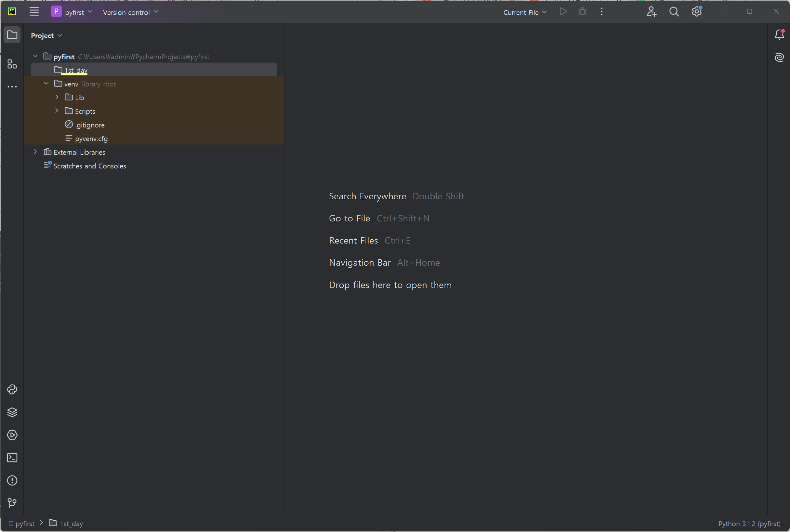Expand External Libraries node
The height and width of the screenshot is (532, 790).
point(35,152)
